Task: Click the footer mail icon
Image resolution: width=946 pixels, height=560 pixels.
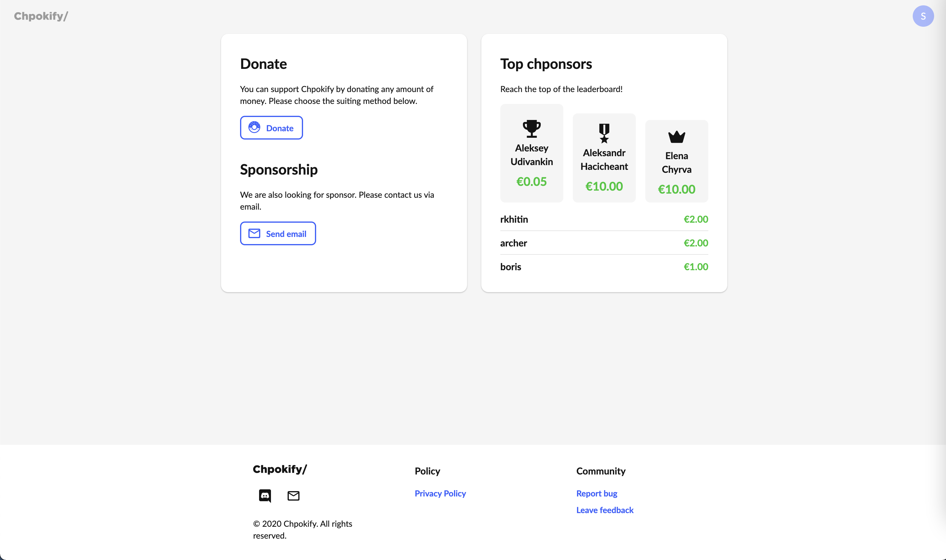Action: click(x=293, y=496)
